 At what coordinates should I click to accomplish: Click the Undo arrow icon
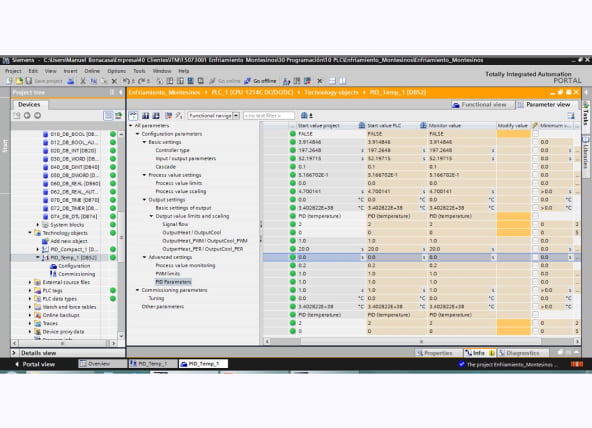(126, 81)
